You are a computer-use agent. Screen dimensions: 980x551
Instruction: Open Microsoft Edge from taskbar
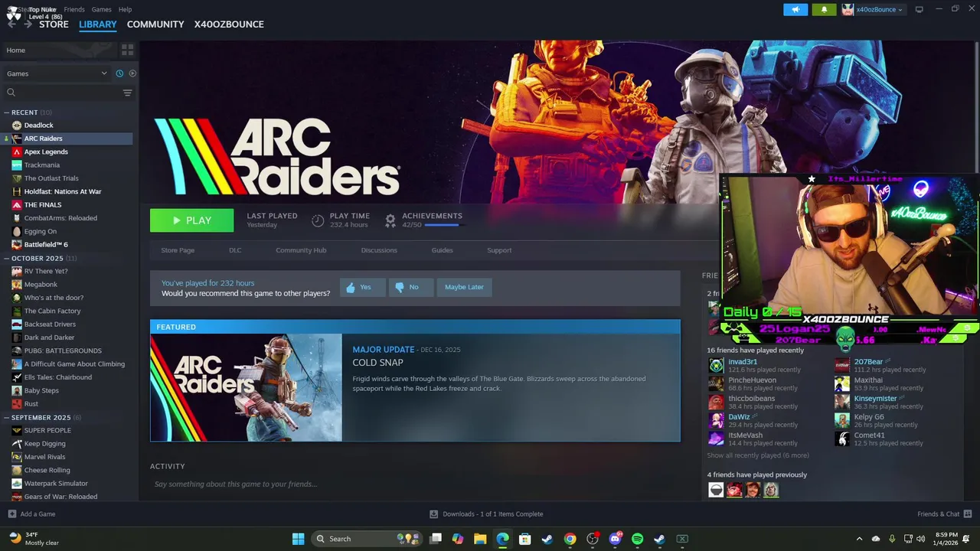pyautogui.click(x=502, y=539)
